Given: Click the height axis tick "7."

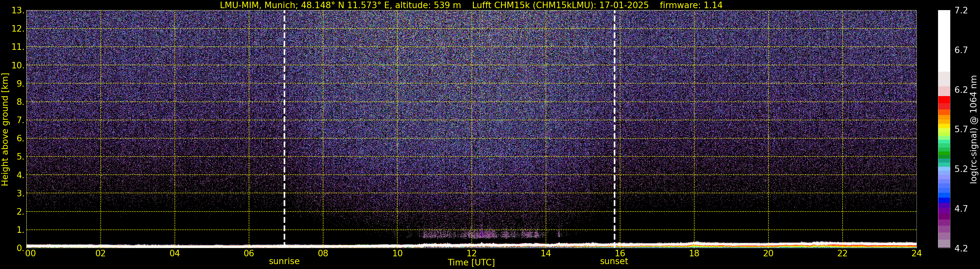Looking at the screenshot, I should (x=20, y=120).
